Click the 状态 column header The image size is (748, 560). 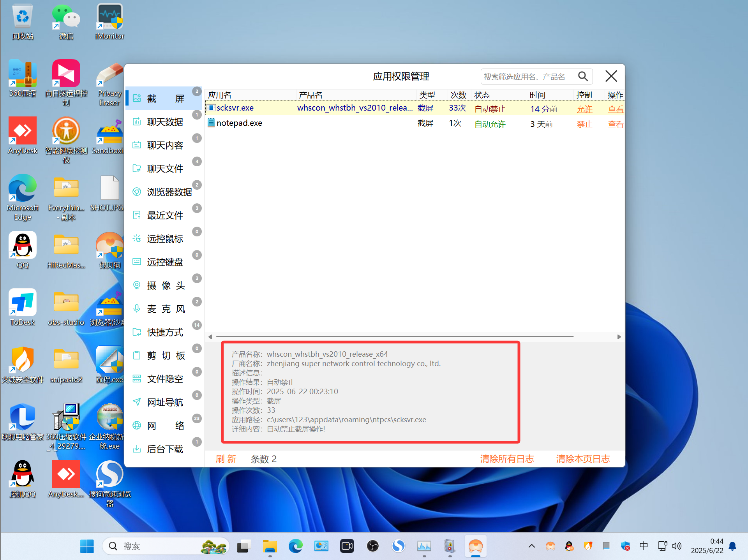tap(499, 95)
